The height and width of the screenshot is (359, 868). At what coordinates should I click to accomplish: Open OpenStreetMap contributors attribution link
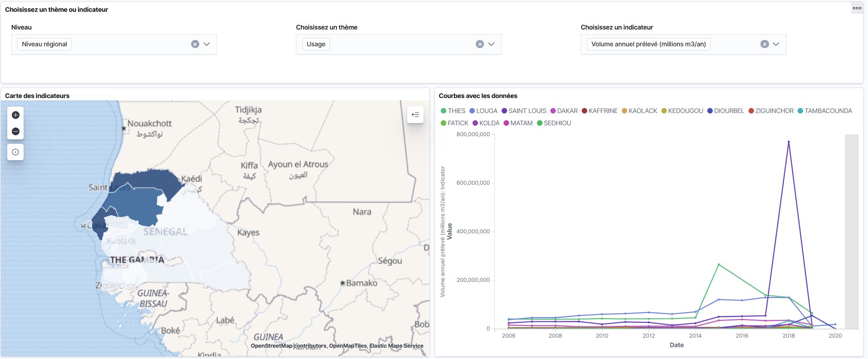(x=288, y=346)
